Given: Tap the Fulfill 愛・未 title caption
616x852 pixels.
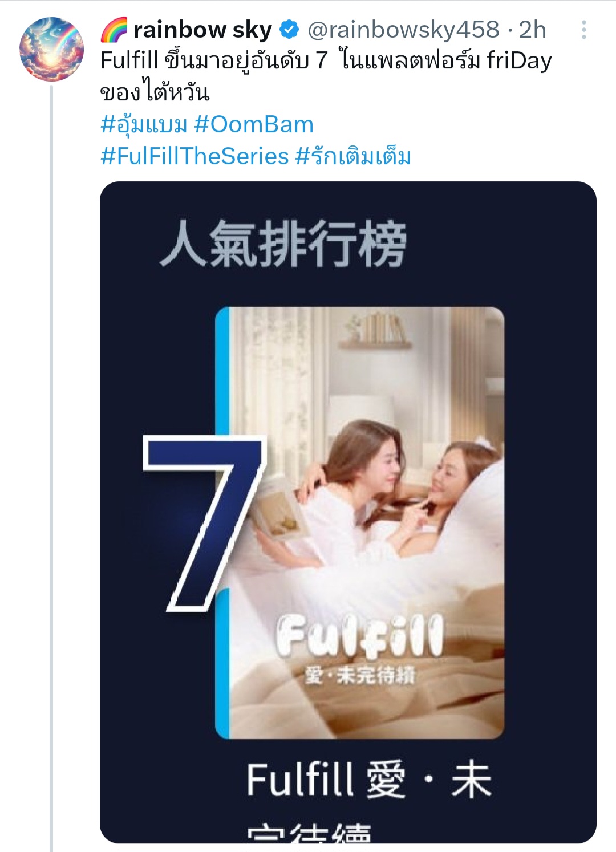Looking at the screenshot, I should tap(369, 780).
